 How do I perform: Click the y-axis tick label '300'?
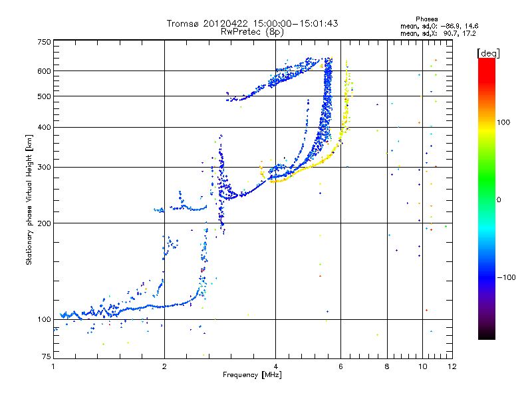tap(44, 167)
